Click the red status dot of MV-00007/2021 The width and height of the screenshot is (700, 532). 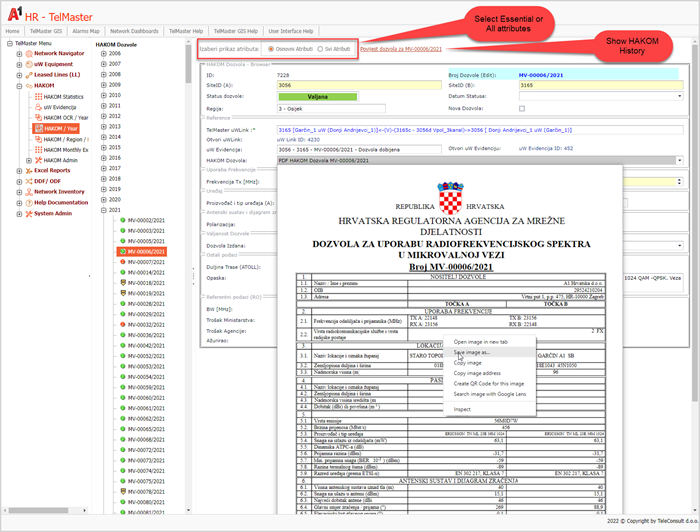pos(123,262)
